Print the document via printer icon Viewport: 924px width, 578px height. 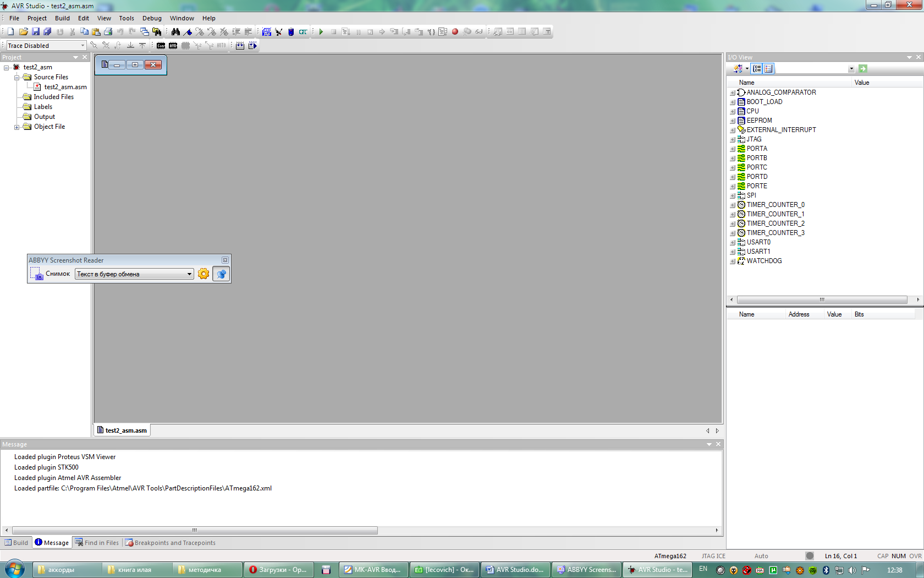point(108,32)
